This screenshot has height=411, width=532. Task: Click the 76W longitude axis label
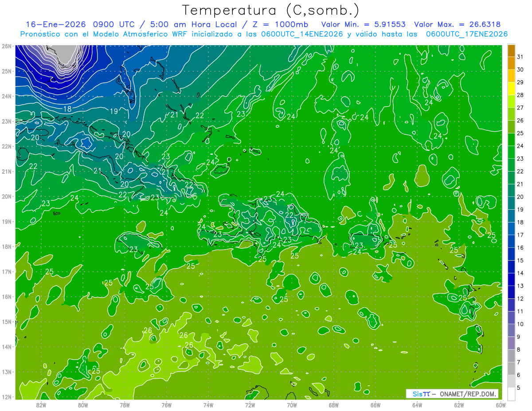tap(166, 405)
